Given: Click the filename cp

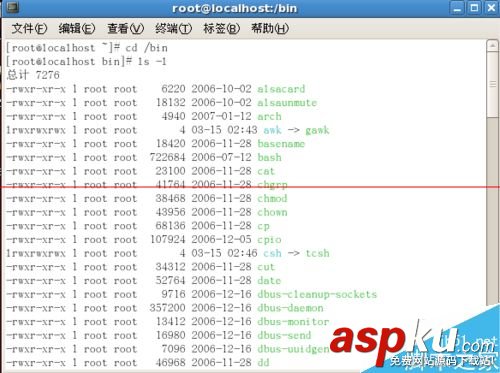Looking at the screenshot, I should coord(263,226).
